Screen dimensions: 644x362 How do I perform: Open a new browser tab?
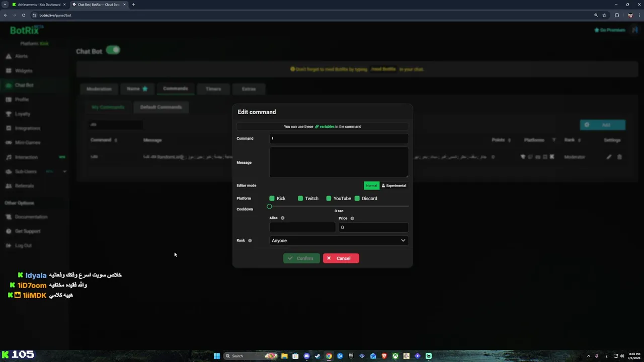click(133, 5)
